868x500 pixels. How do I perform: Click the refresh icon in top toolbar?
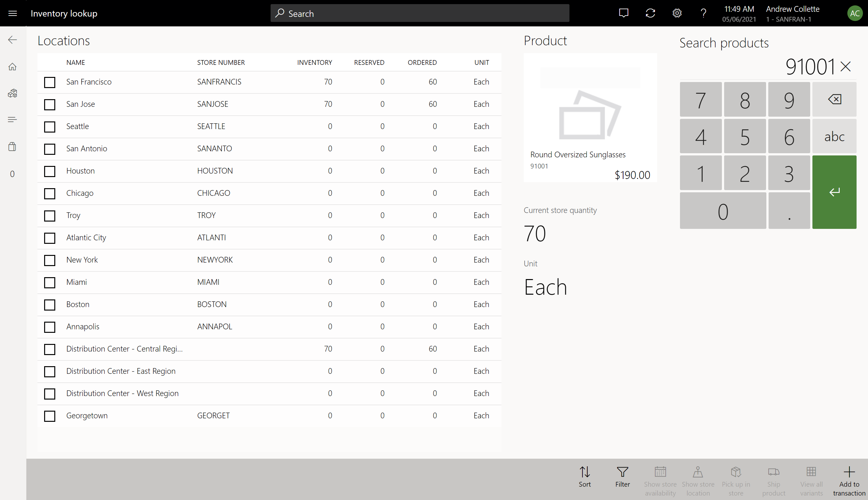650,12
